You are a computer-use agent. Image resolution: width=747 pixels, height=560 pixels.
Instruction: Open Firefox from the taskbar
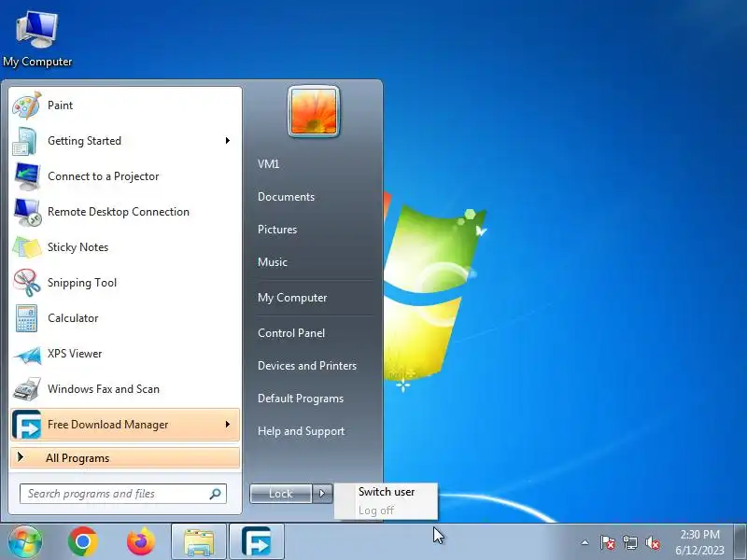141,542
